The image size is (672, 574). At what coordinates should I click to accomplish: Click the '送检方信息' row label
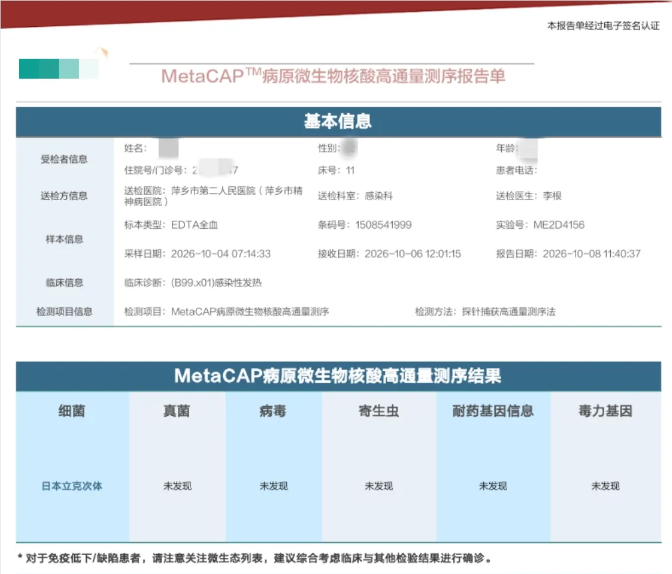(64, 196)
